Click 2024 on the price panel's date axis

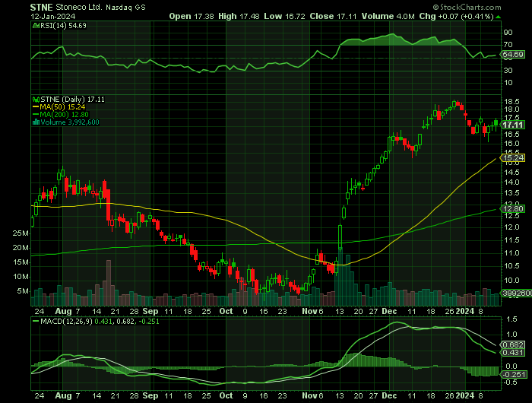point(464,311)
